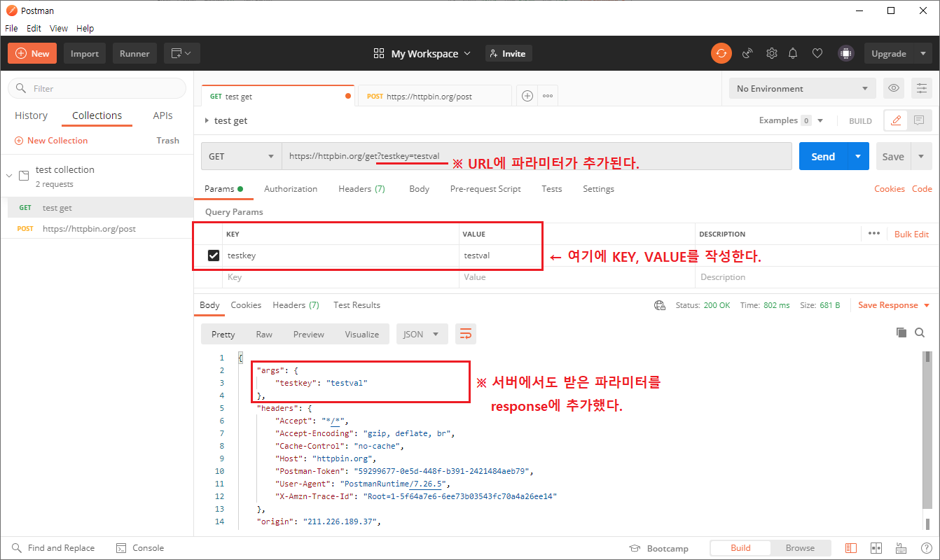
Task: Open the notifications bell
Action: pos(793,53)
